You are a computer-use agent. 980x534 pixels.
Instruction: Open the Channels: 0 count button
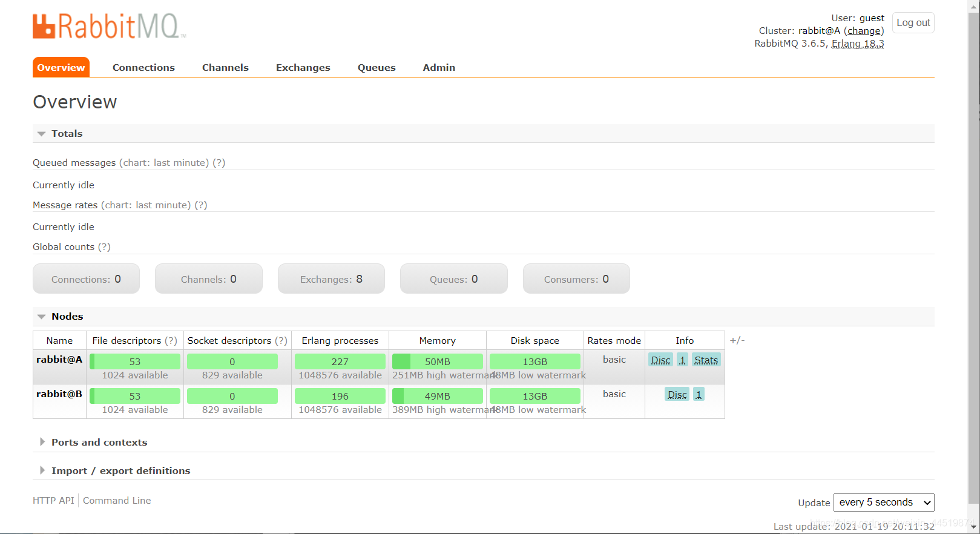coord(209,279)
